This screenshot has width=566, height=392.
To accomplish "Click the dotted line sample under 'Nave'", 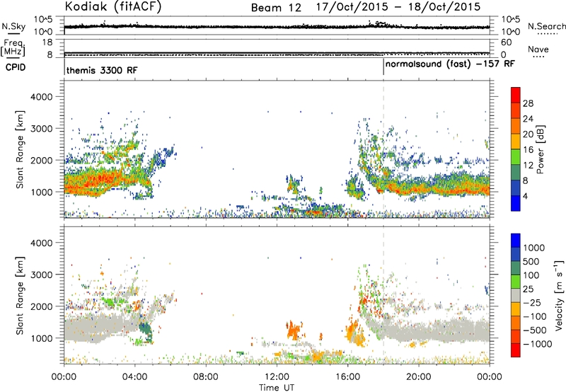I will 538,57.
